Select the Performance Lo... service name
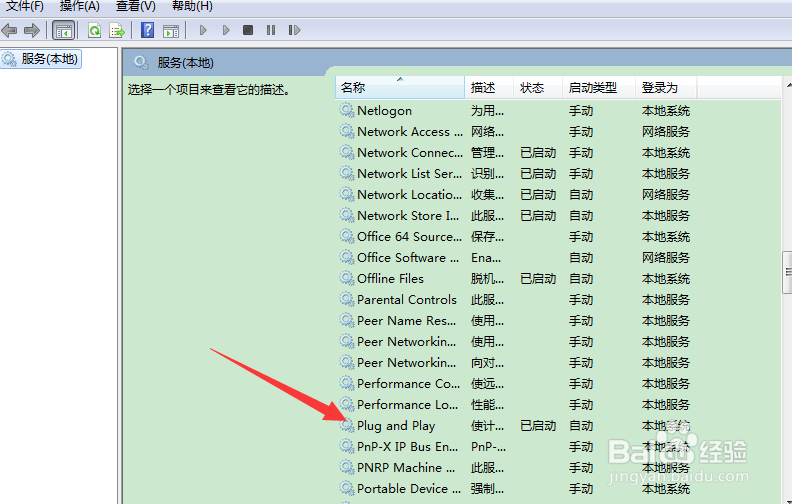 coord(408,405)
